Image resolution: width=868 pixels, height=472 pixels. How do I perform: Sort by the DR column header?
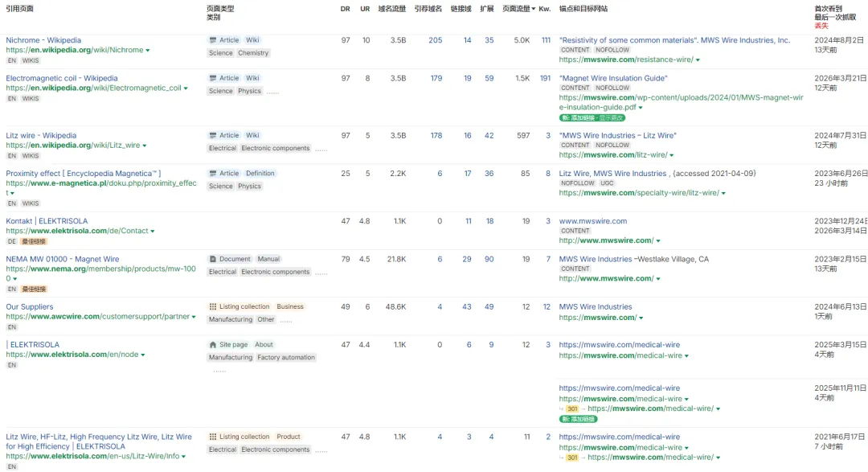(345, 9)
